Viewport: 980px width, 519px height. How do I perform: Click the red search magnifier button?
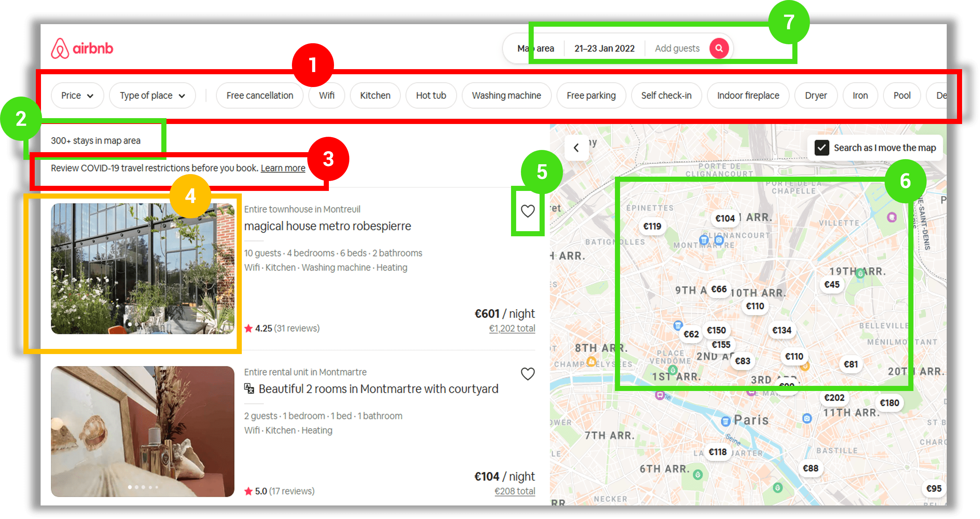719,48
